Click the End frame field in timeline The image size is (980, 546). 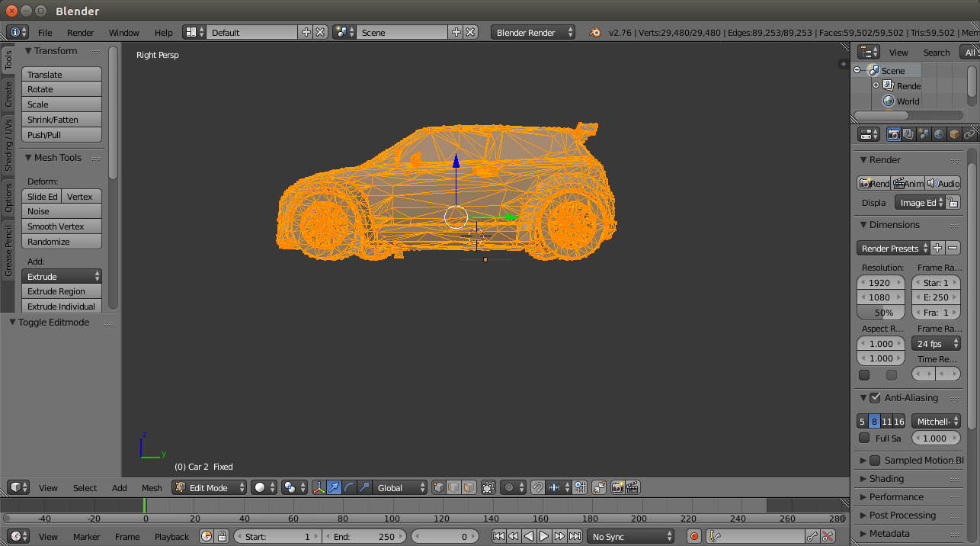(x=364, y=537)
